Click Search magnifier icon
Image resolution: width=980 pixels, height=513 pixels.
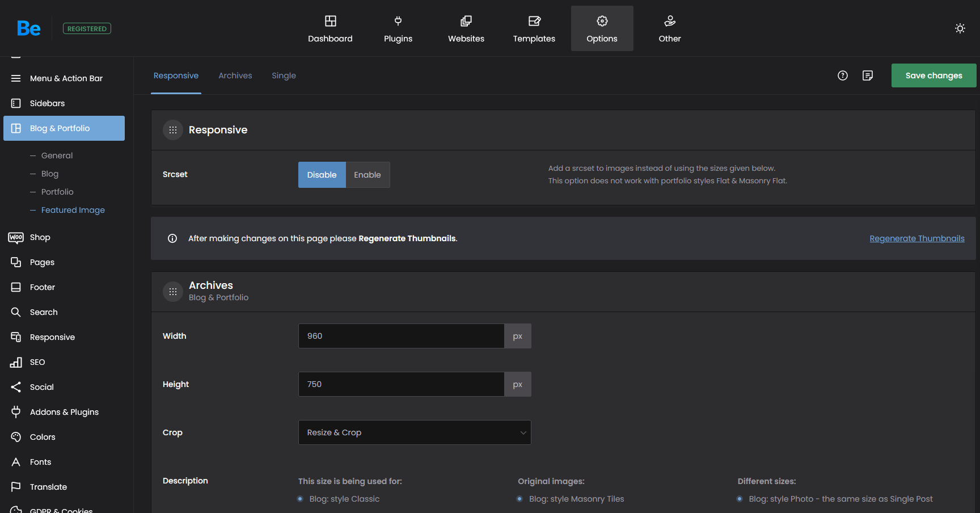point(16,312)
